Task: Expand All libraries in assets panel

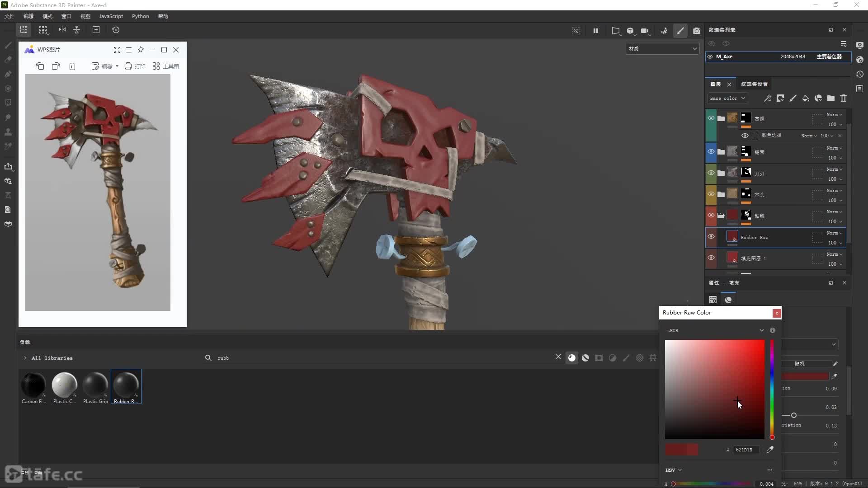Action: click(25, 358)
